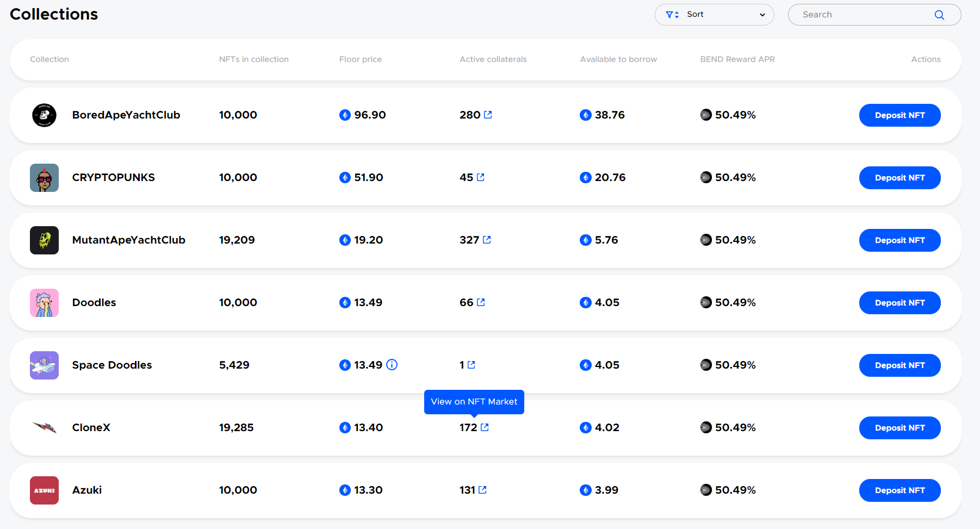The image size is (980, 529).
Task: Click the Active collaterals column header
Action: click(493, 59)
